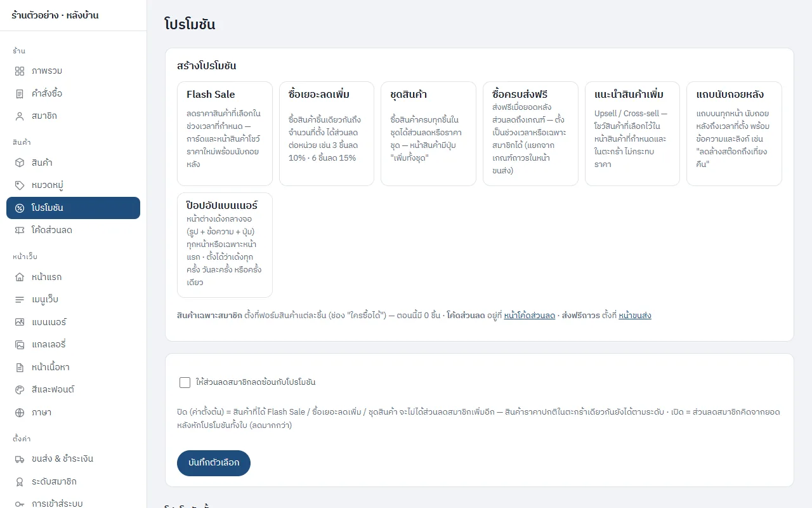This screenshot has width=812, height=508.
Task: Select the ภาษา globe icon
Action: tap(20, 412)
